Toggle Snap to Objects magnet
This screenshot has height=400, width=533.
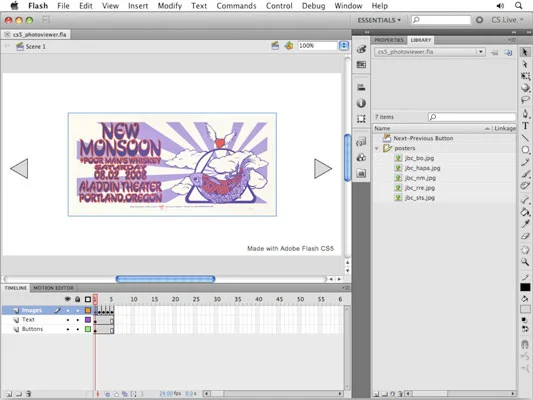click(525, 345)
